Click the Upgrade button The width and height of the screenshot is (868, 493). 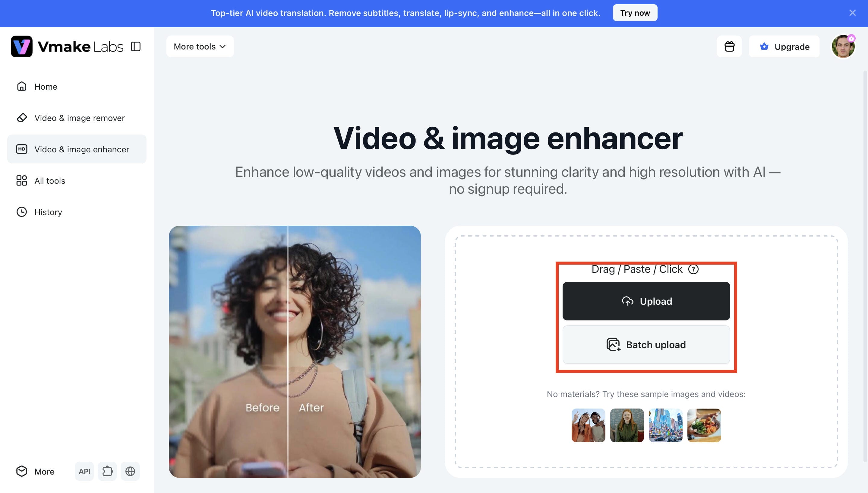coord(784,46)
